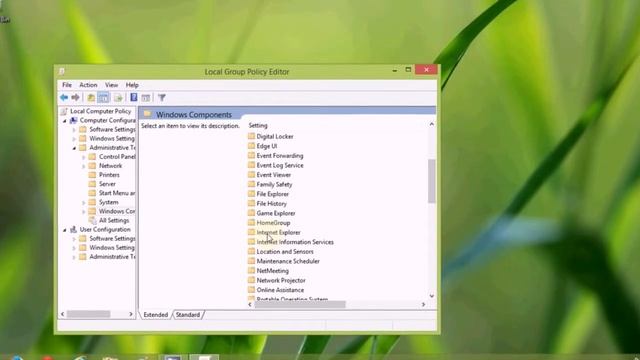Switch to the Extended tab
Screen dimensions: 640x360
click(x=156, y=315)
